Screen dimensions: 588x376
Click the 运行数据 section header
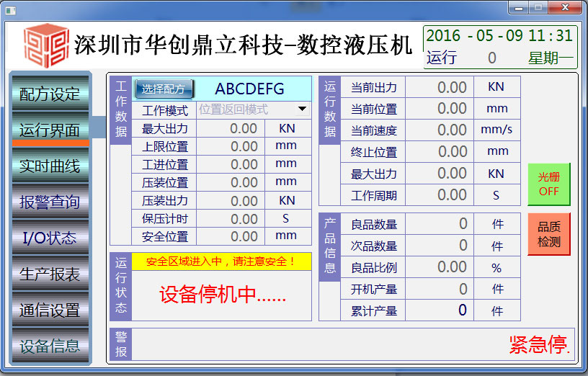pos(329,110)
